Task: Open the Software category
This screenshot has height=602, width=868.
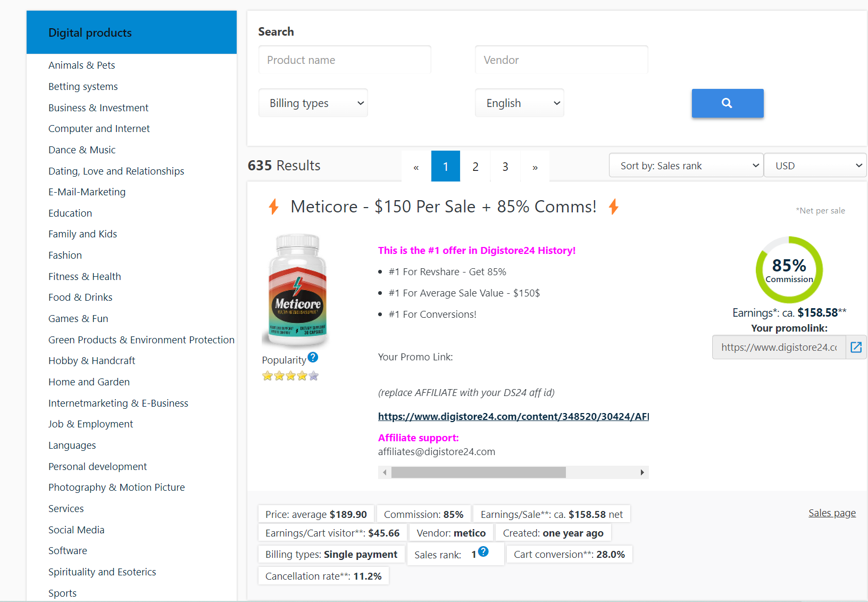Action: point(68,550)
